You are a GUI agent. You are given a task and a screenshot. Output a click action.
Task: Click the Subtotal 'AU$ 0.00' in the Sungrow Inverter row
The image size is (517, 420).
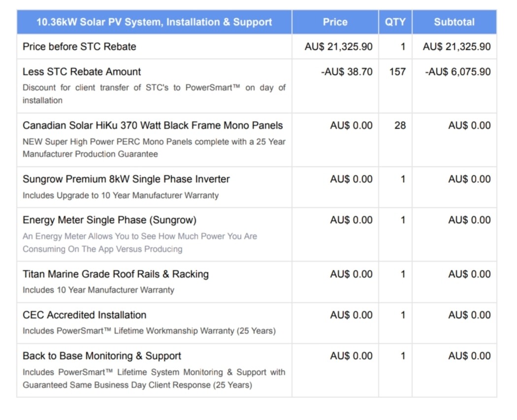coord(469,179)
